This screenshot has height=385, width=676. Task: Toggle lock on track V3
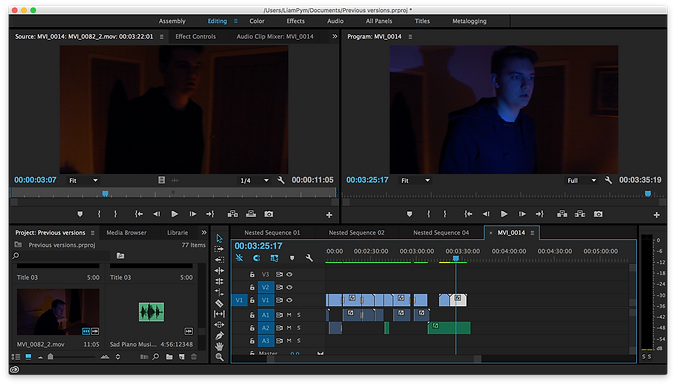[x=252, y=274]
